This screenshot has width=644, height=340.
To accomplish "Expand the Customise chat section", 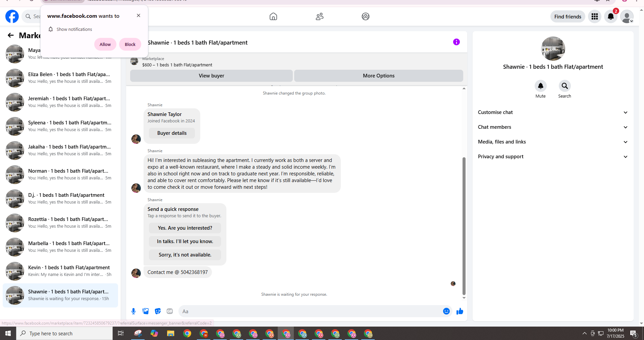I will click(x=553, y=112).
